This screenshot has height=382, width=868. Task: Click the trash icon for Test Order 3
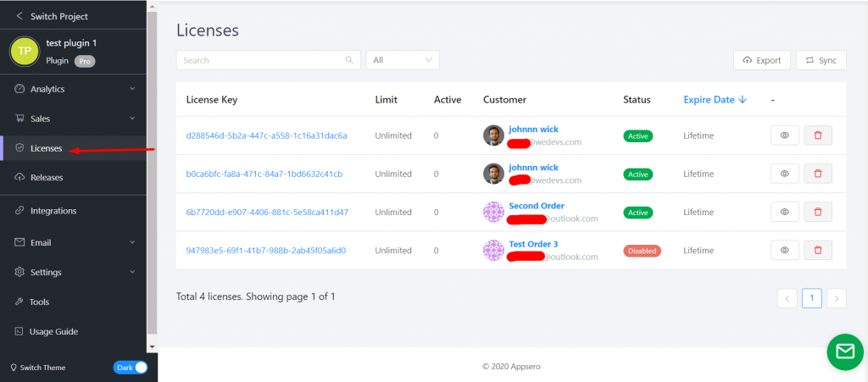click(818, 251)
